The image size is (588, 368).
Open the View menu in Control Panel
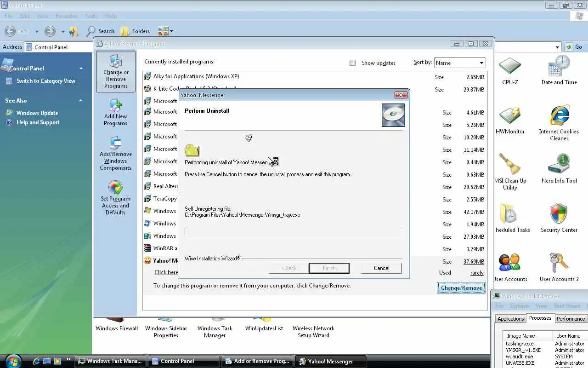[x=42, y=16]
